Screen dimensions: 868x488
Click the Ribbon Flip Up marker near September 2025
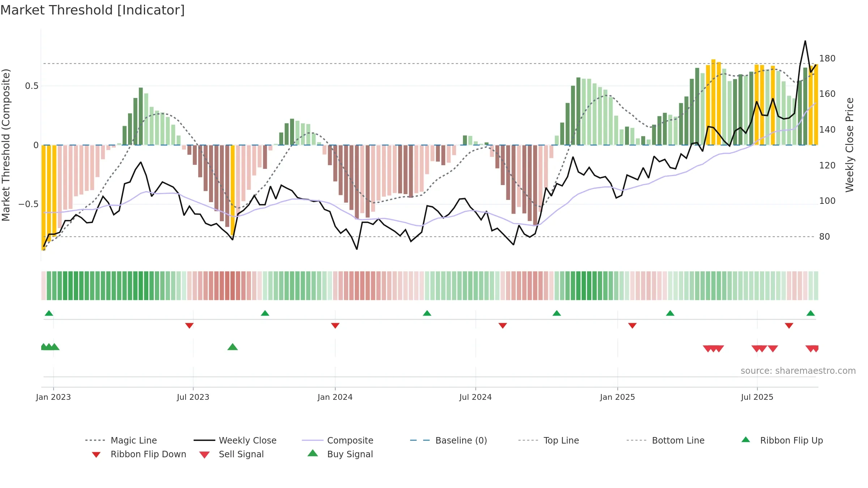click(x=810, y=313)
